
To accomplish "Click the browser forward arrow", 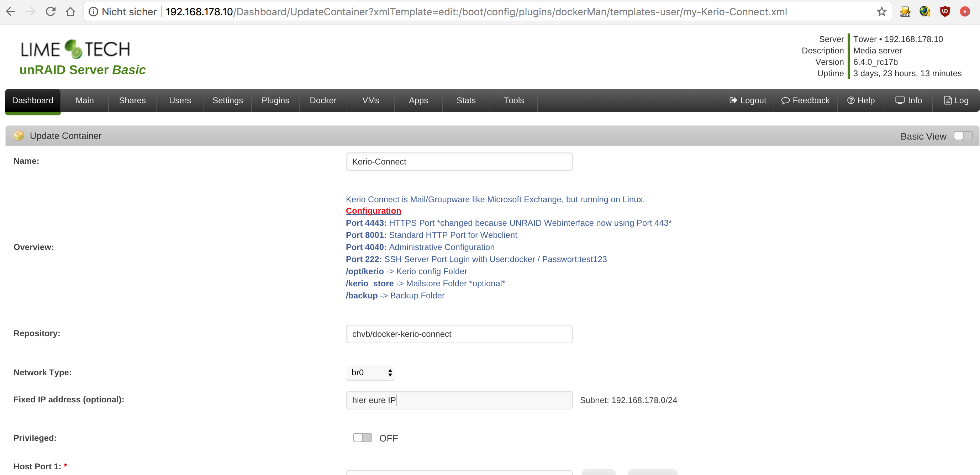I will pyautogui.click(x=31, y=12).
